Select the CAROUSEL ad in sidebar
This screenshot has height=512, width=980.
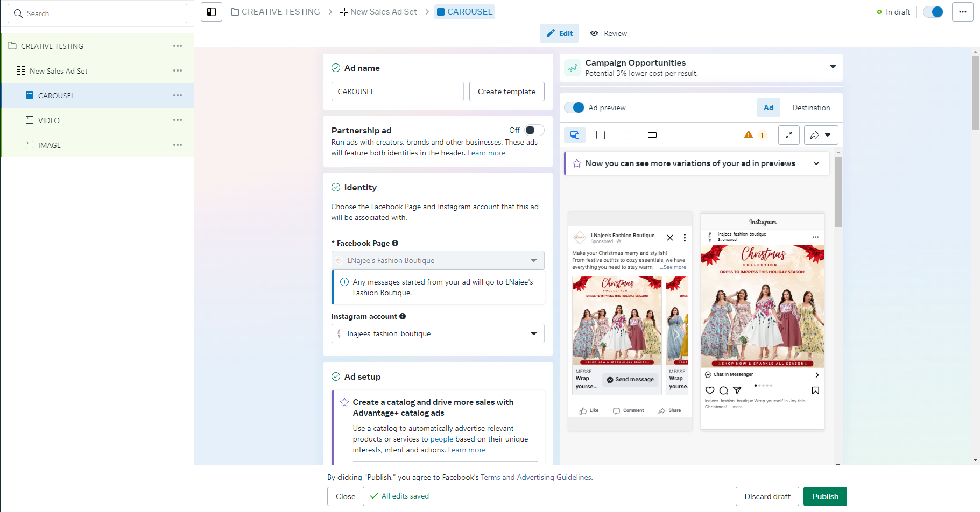56,96
